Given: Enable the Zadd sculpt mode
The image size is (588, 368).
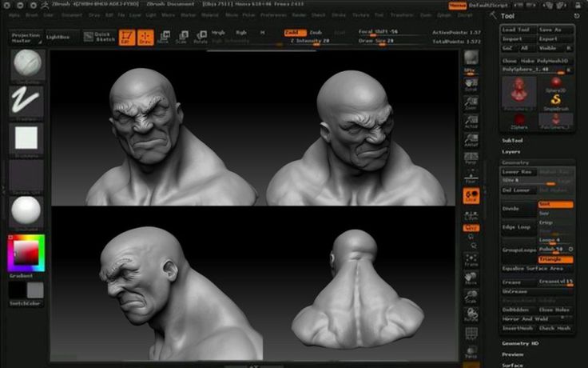Looking at the screenshot, I should click(295, 33).
